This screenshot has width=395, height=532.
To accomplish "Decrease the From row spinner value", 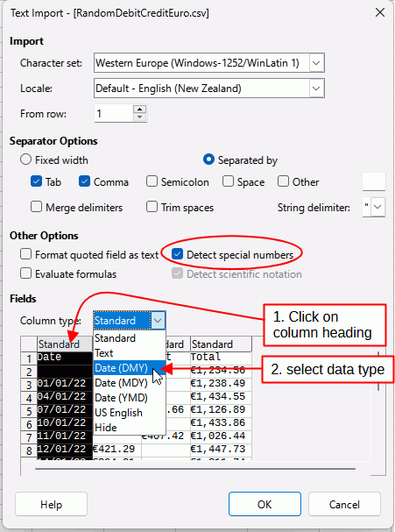I will (x=139, y=117).
